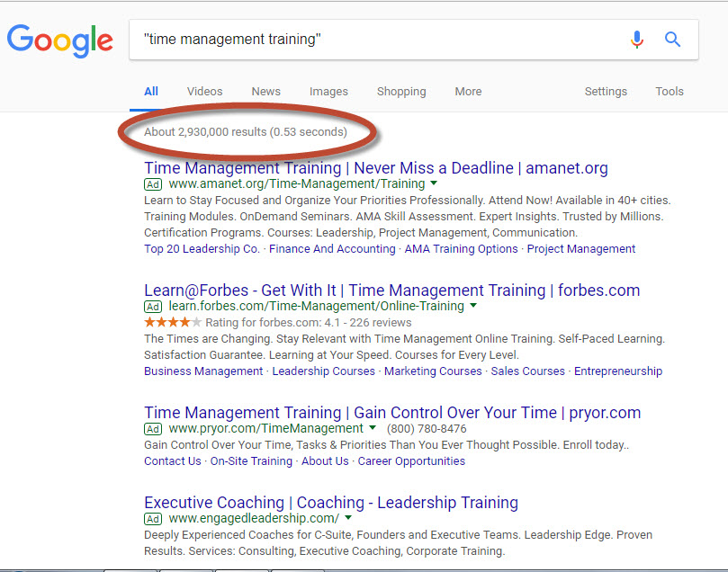Click the Google logo

point(60,40)
